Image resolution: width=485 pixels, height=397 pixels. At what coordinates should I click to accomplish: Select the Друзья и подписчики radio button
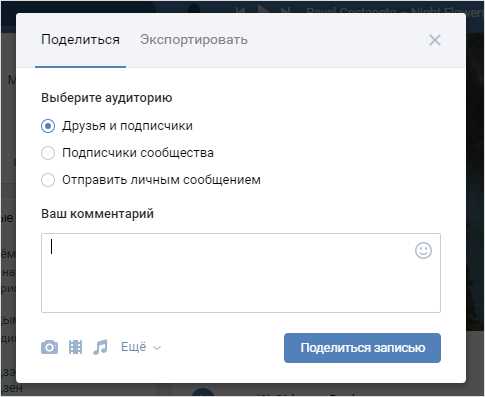click(x=48, y=126)
